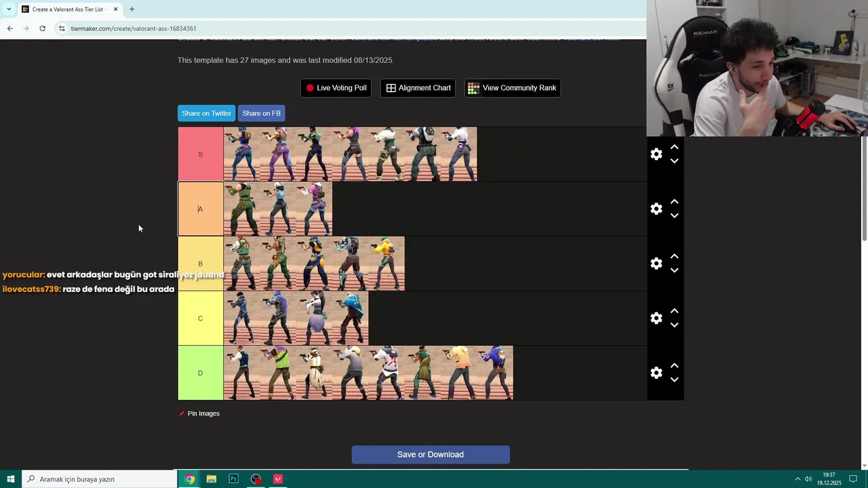Move the S tier row down

tap(674, 161)
